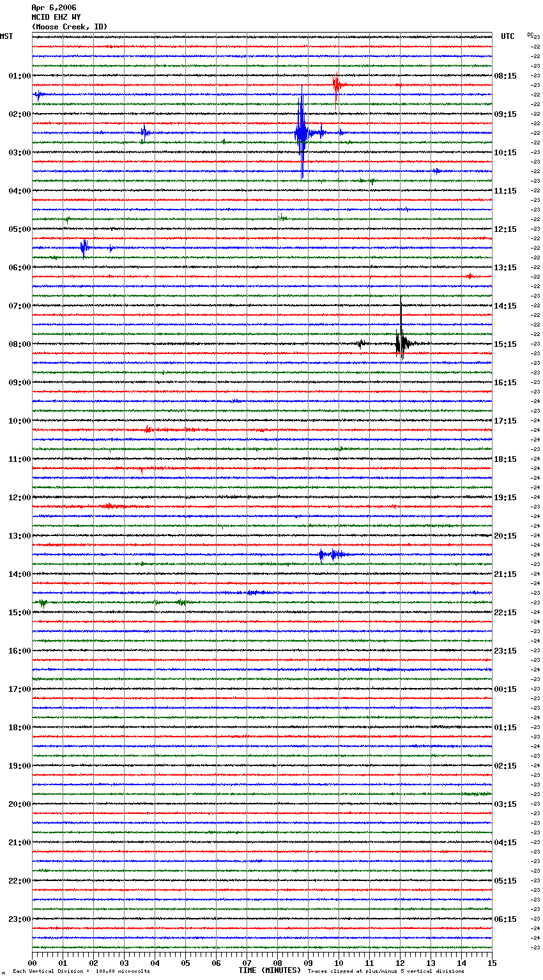
Task: Click the blue burst on the 05:30 trace
Action: tap(84, 248)
